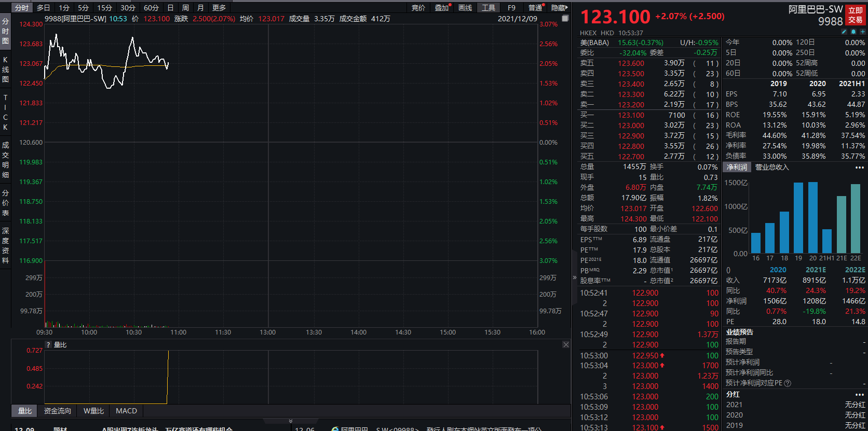This screenshot has width=868, height=431.
Task: Click the question mark icon beside 量比
Action: (48, 345)
